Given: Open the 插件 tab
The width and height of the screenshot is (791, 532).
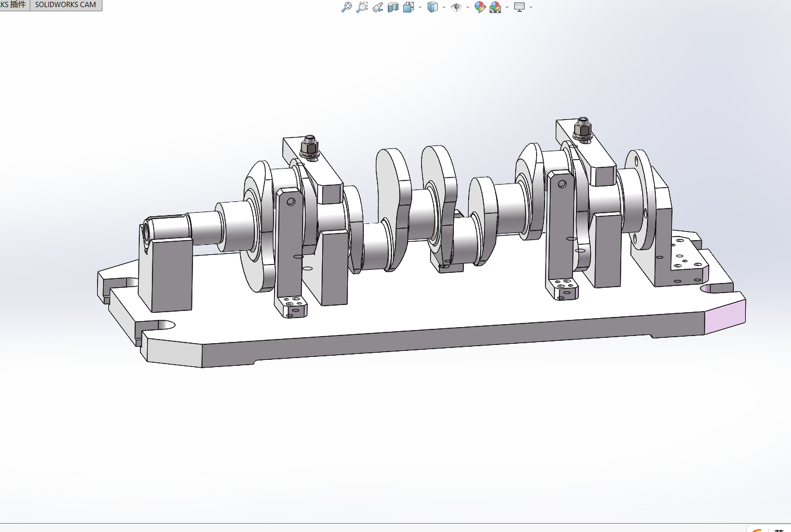Looking at the screenshot, I should pyautogui.click(x=14, y=5).
